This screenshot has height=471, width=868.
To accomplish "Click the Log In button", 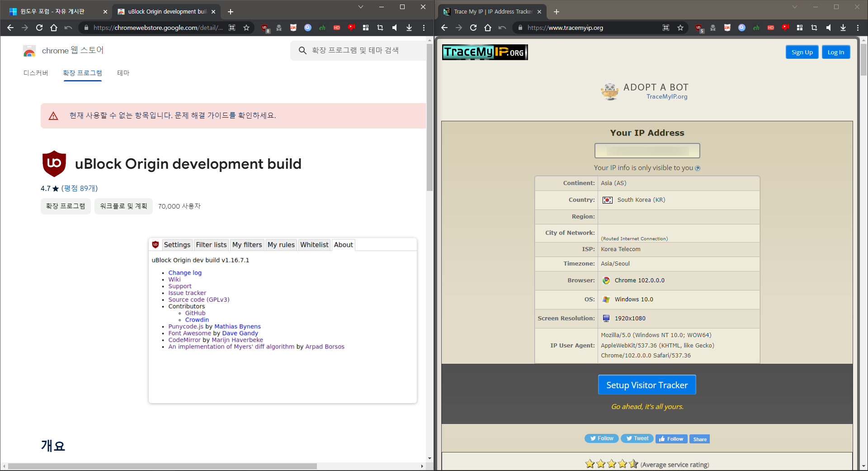I will click(836, 52).
